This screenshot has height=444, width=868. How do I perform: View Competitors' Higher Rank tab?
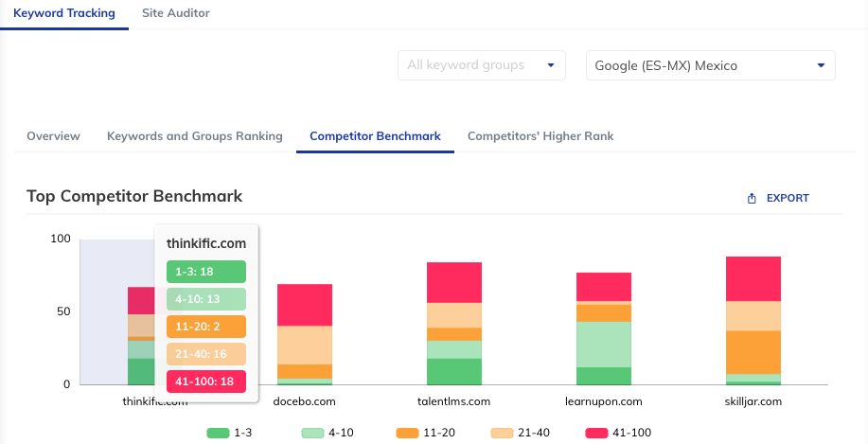(540, 136)
